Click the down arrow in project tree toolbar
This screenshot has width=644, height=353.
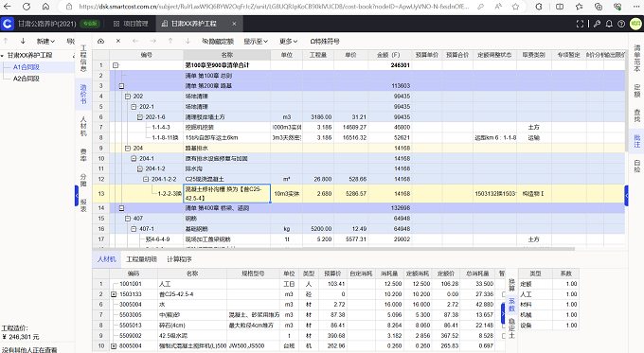click(x=23, y=41)
